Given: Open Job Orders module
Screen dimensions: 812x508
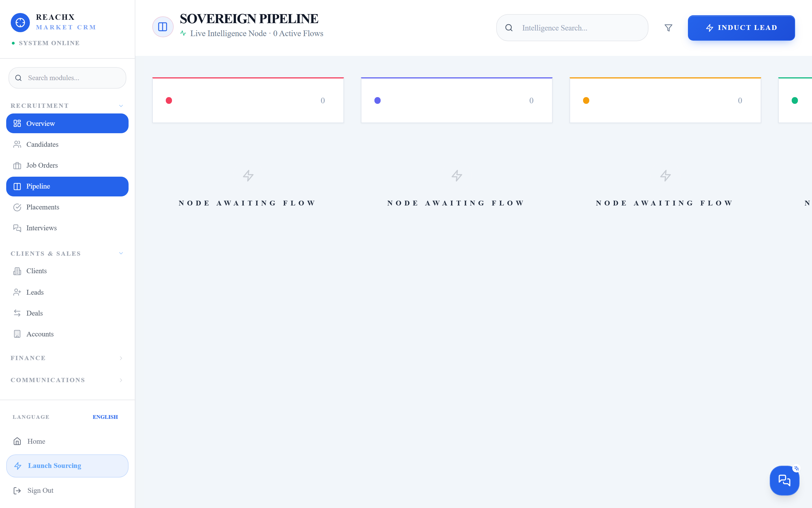Looking at the screenshot, I should (67, 165).
